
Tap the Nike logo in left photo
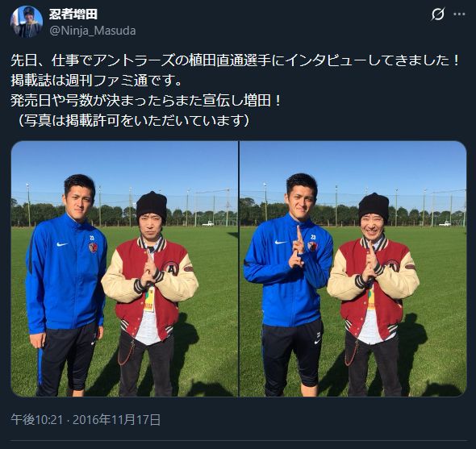pyautogui.click(x=62, y=244)
